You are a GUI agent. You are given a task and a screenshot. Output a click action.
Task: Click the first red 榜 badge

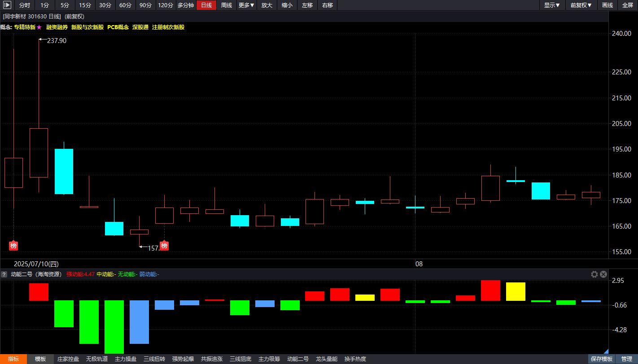pos(13,246)
